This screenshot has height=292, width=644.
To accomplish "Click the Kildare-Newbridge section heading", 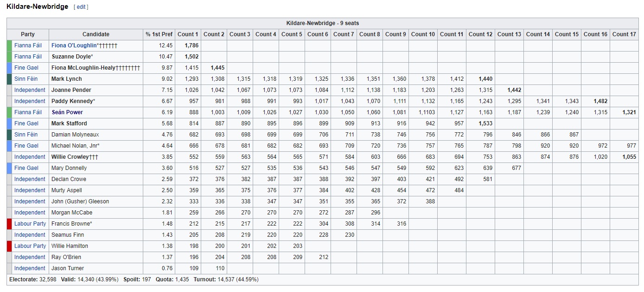I will tap(37, 7).
